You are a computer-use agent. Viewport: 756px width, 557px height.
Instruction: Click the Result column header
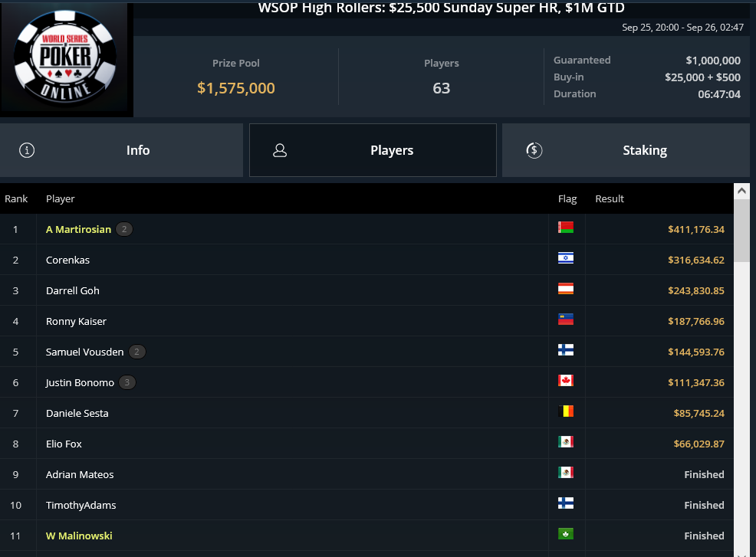point(610,199)
